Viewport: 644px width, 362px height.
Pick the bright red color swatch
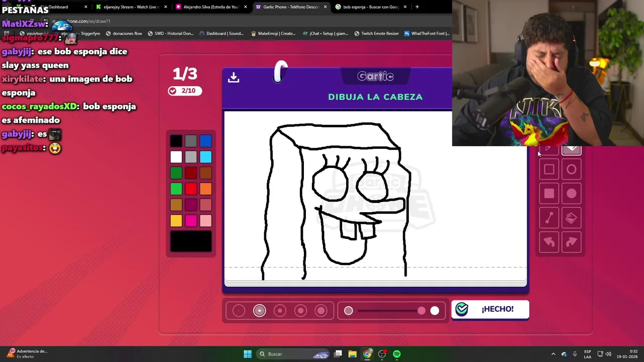(191, 189)
